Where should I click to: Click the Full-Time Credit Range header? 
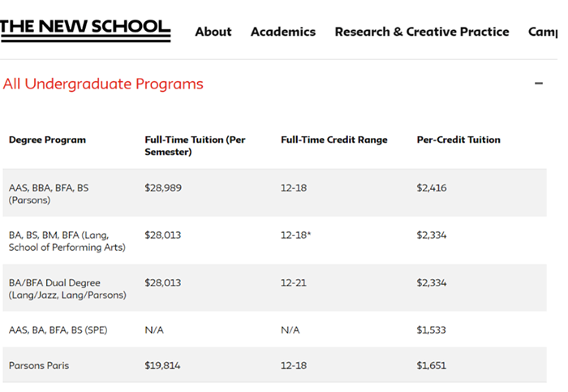coord(333,140)
